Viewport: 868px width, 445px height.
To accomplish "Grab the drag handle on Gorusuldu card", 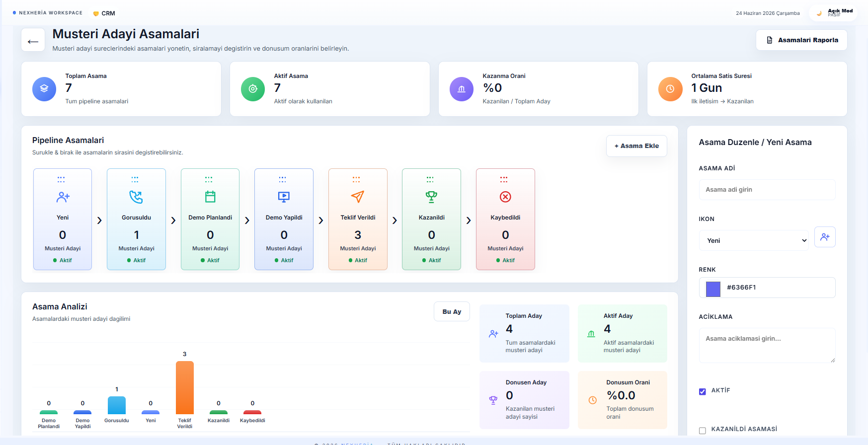I will (135, 179).
